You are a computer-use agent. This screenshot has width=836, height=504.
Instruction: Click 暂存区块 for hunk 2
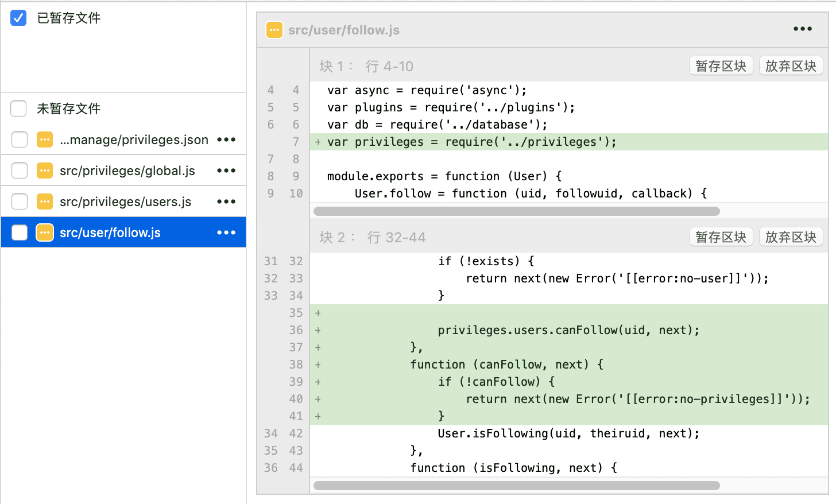point(721,237)
